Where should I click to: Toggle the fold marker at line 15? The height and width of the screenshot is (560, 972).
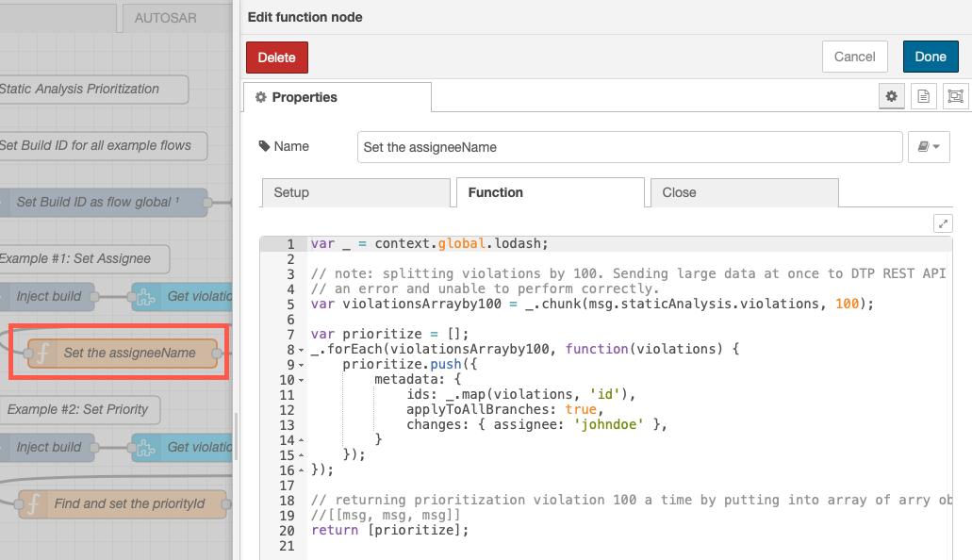click(302, 455)
